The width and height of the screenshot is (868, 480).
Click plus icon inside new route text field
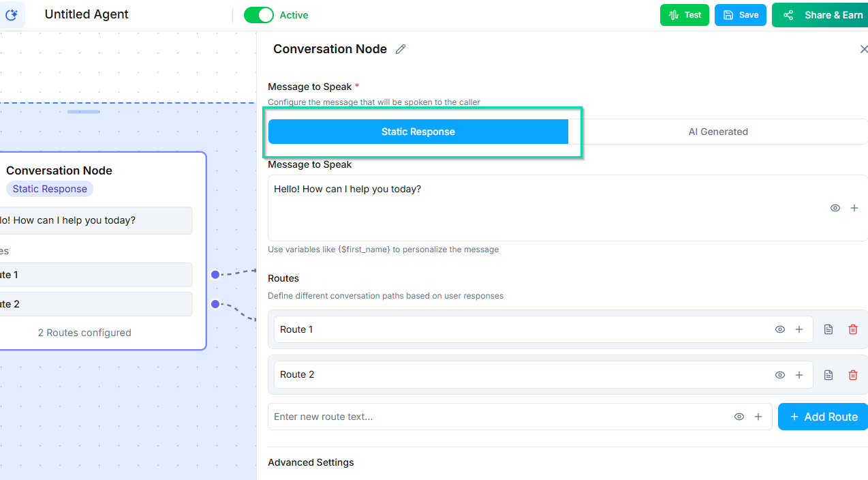point(758,417)
